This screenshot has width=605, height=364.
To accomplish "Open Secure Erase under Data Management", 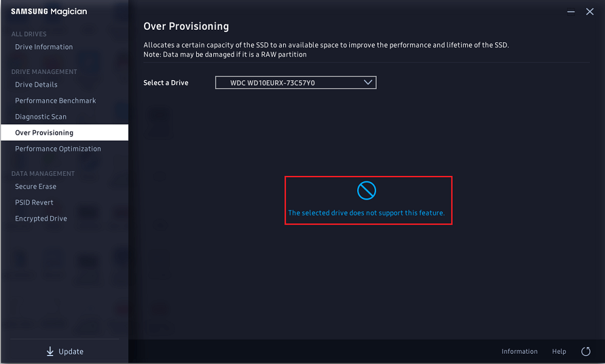I will click(x=35, y=186).
